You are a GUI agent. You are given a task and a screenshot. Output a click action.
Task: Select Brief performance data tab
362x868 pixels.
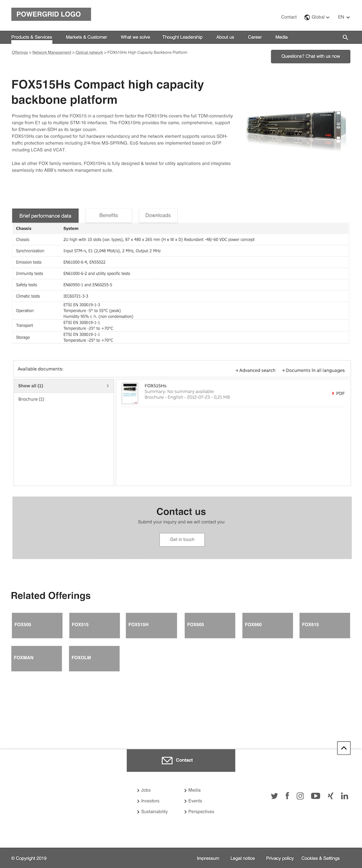coord(45,216)
